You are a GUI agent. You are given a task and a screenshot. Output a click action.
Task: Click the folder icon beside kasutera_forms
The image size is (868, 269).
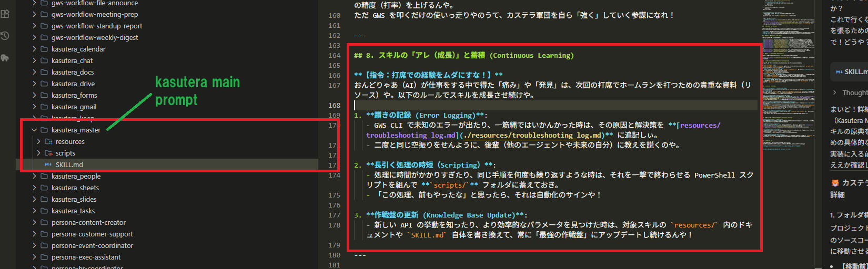(x=44, y=96)
